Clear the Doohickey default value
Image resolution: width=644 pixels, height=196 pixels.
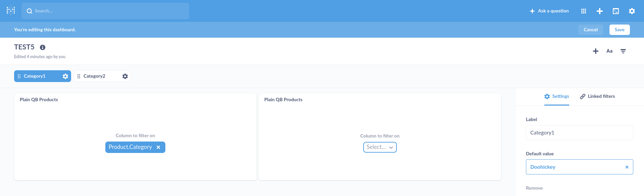627,167
